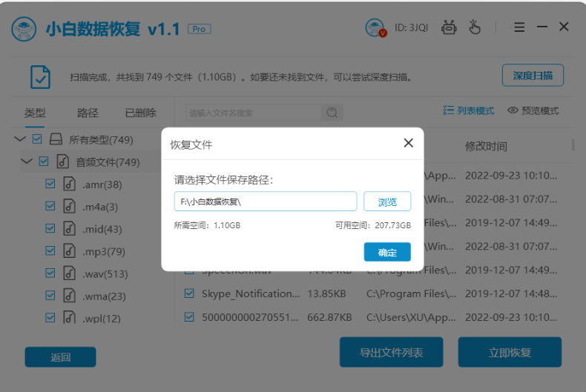The height and width of the screenshot is (392, 586).
Task: Click the 浏览 browse button
Action: pos(387,202)
